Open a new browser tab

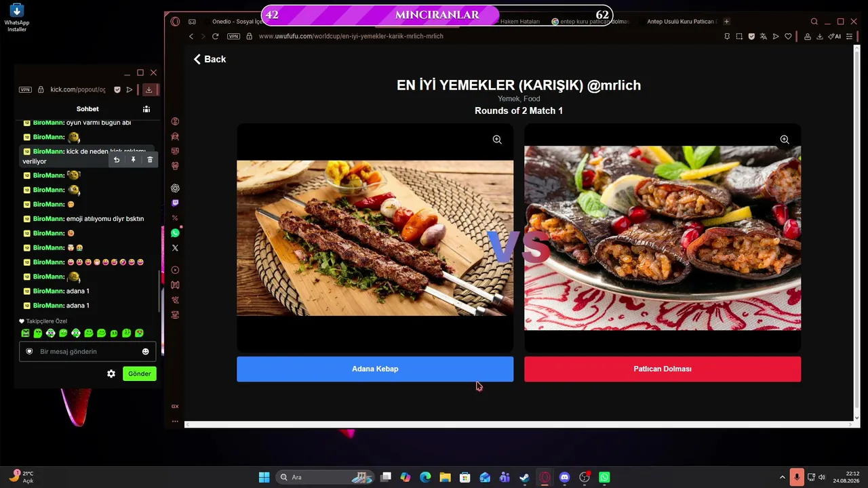tap(727, 22)
